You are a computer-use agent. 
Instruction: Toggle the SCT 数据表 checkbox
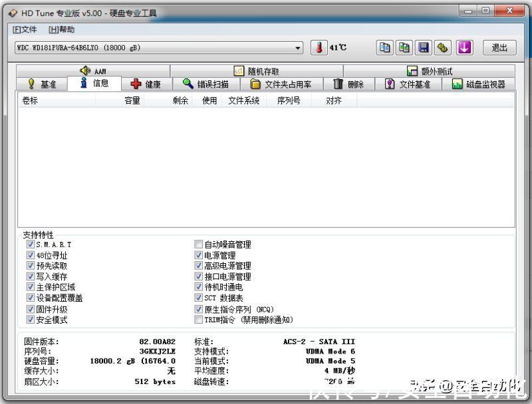tap(198, 298)
